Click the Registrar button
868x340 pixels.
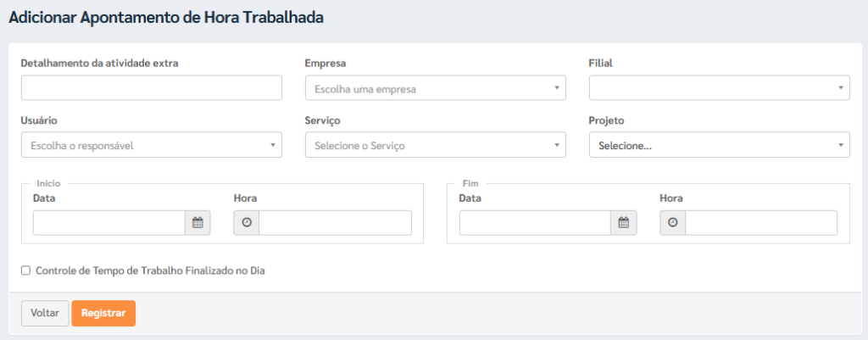pos(103,313)
